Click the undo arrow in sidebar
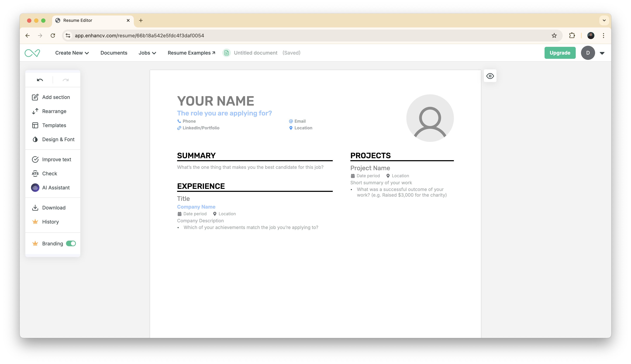 pyautogui.click(x=40, y=80)
